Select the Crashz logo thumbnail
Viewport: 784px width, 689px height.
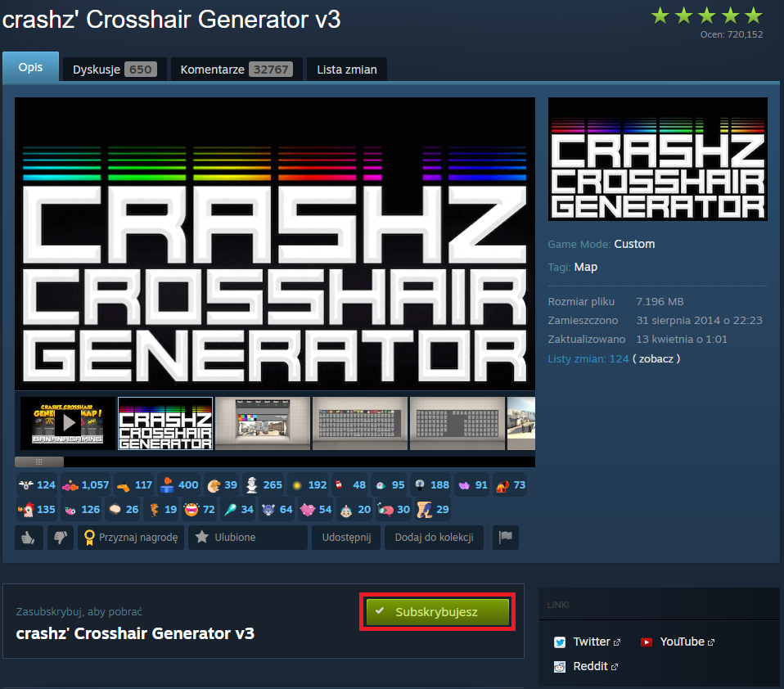tap(165, 423)
